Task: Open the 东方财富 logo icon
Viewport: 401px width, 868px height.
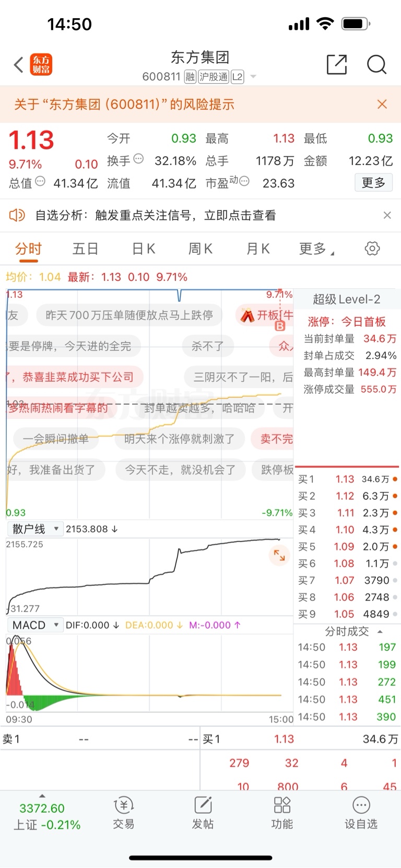Action: click(x=41, y=65)
